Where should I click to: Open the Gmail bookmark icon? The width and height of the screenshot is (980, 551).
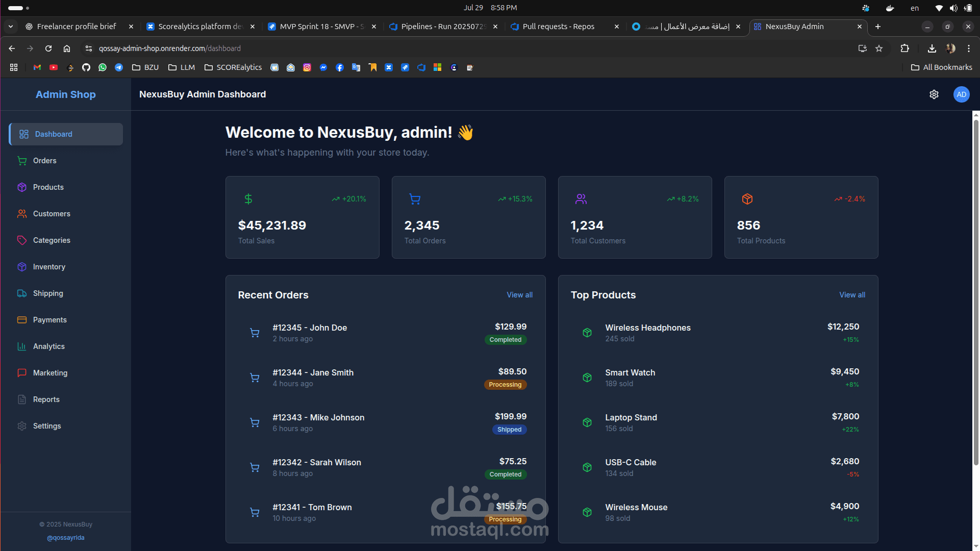[37, 67]
